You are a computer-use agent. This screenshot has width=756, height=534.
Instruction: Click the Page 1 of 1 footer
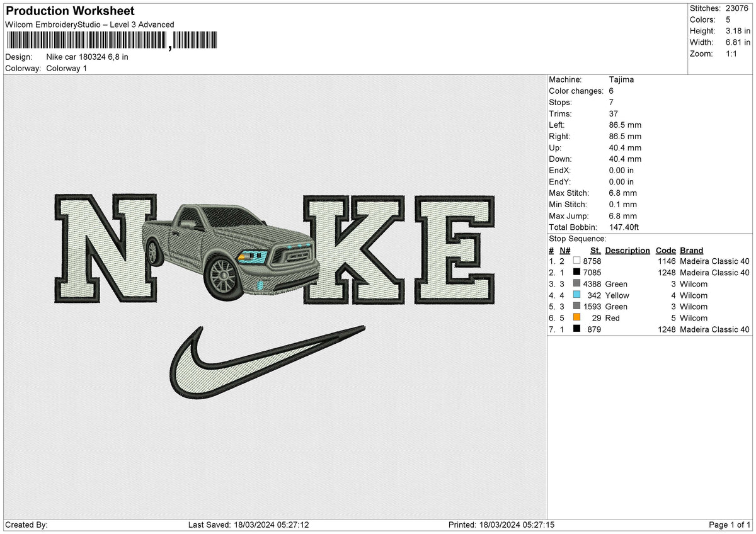(730, 525)
